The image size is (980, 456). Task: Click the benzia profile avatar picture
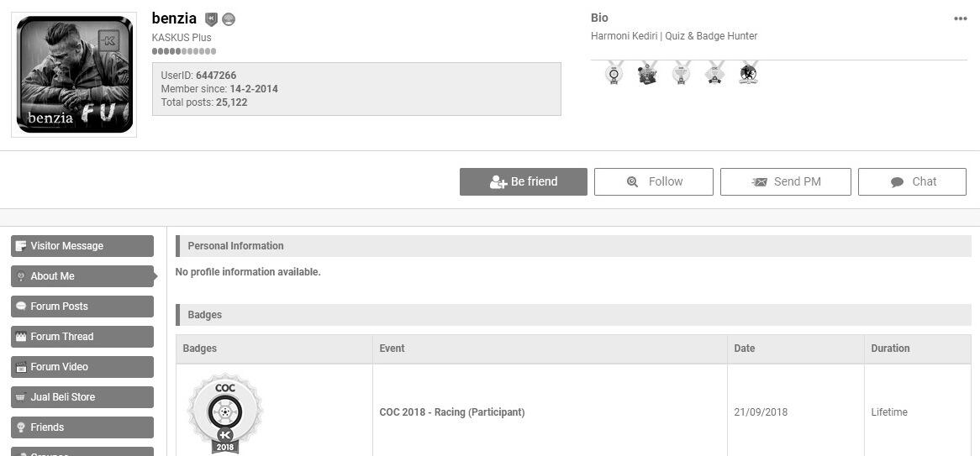pyautogui.click(x=74, y=75)
